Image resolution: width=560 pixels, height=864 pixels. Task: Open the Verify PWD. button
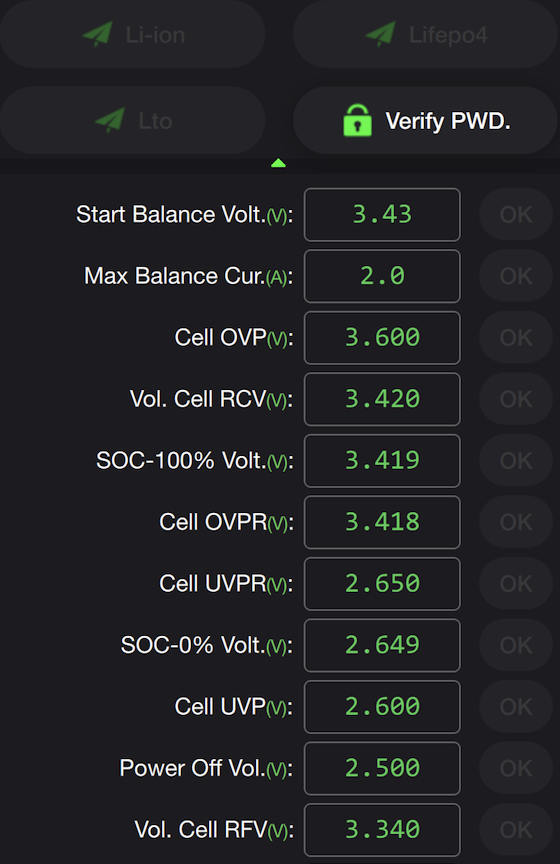[x=426, y=120]
